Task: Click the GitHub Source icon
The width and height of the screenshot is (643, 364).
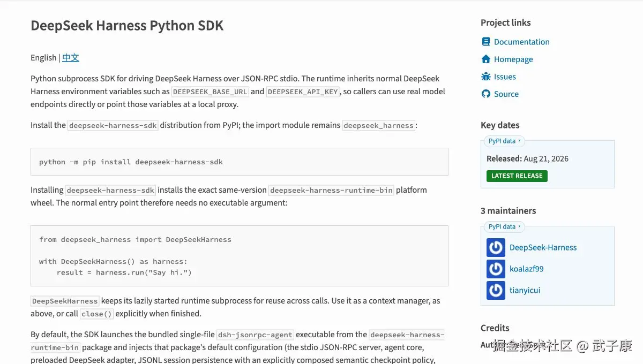Action: pos(486,94)
